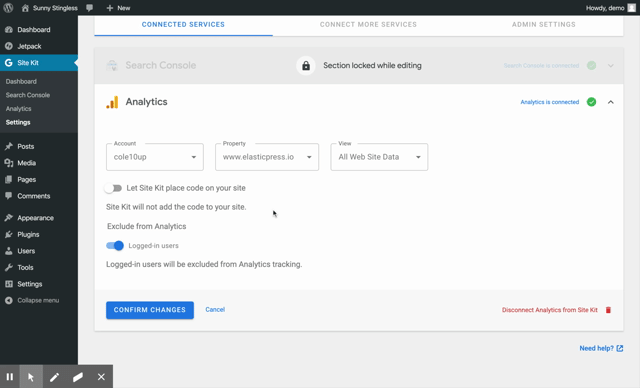Screen dimensions: 640x388
Task: Click the Users icon in the sidebar
Action: pos(9,251)
